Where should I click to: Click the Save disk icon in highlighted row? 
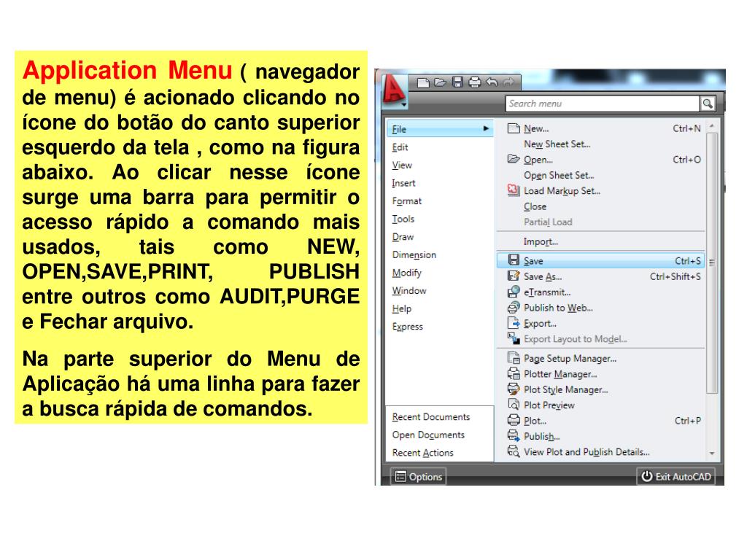click(x=514, y=260)
